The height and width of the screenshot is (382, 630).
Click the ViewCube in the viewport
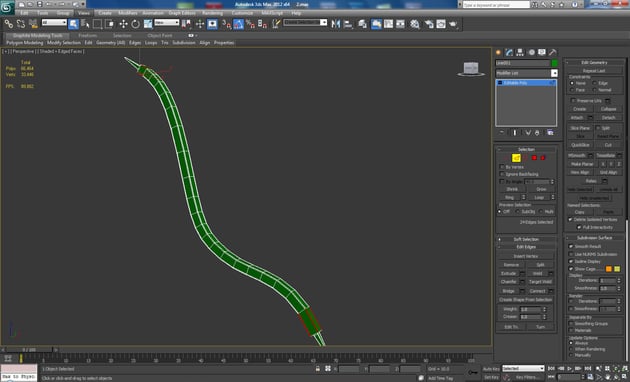[x=470, y=69]
